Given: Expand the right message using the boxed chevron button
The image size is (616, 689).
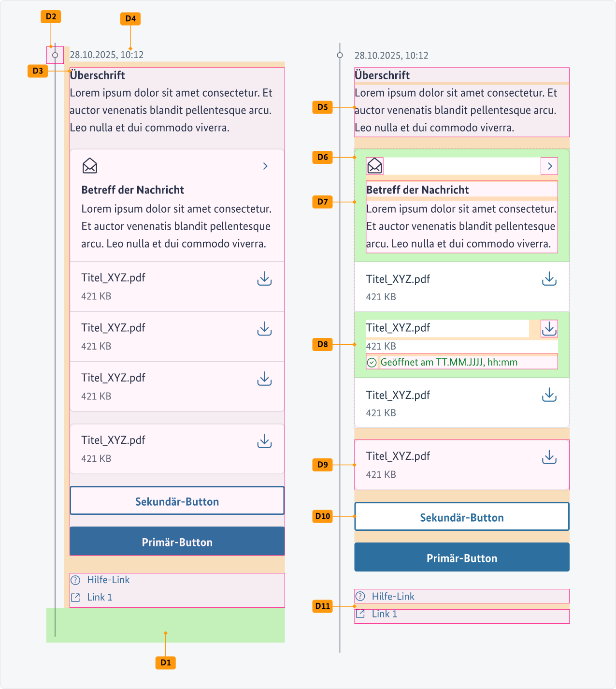Looking at the screenshot, I should coord(549,166).
